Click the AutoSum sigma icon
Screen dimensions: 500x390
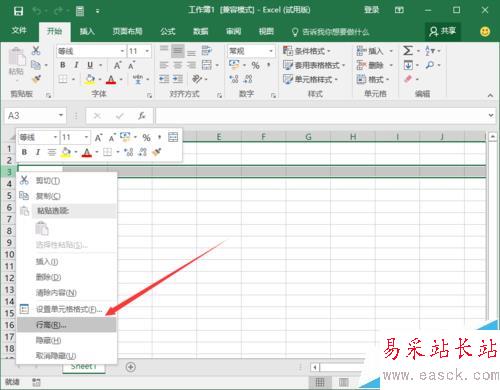pyautogui.click(x=408, y=51)
